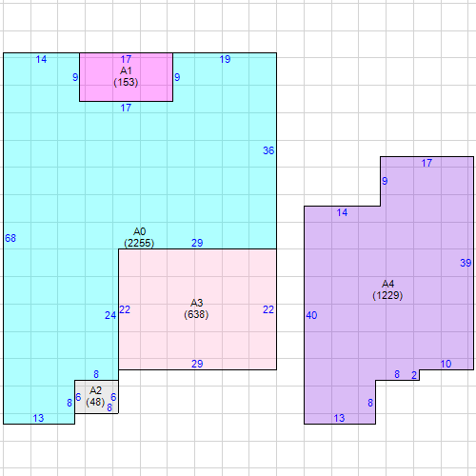Click the 14 dimension on A4's upper step
The image size is (476, 476).
(x=342, y=212)
